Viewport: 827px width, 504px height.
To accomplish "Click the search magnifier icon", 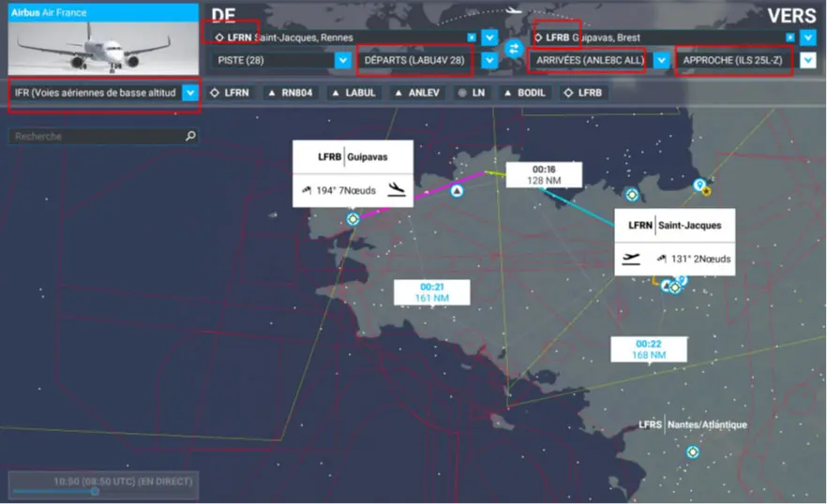I will coord(190,136).
